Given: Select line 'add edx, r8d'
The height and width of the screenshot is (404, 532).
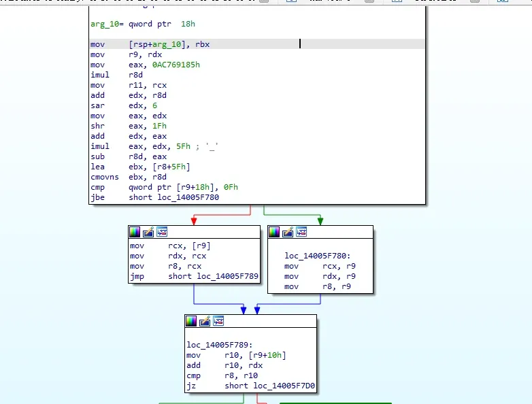Looking at the screenshot, I should [129, 95].
